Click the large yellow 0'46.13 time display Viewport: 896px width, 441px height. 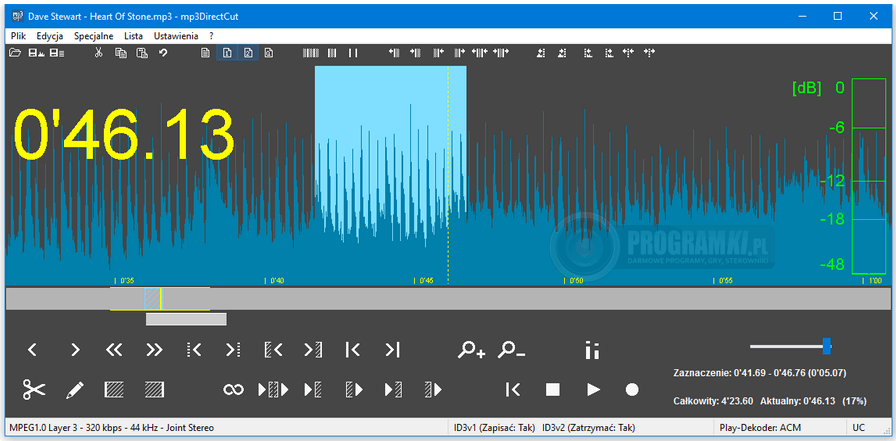click(x=124, y=134)
